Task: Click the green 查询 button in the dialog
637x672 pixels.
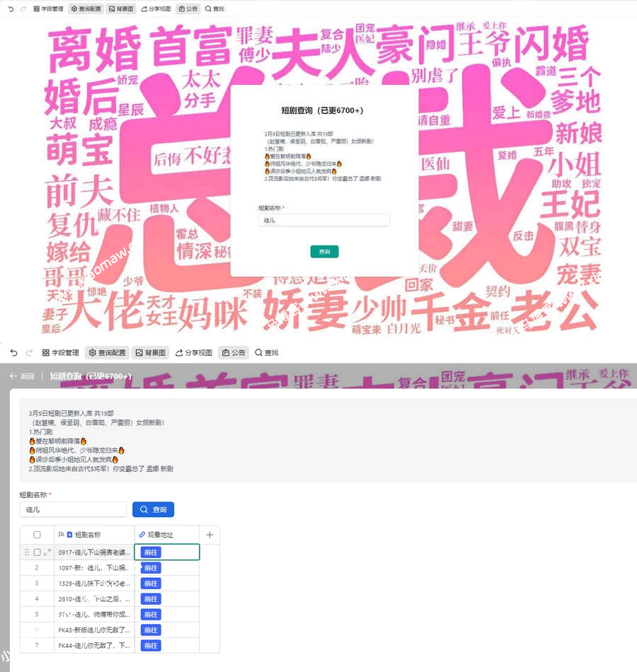Action: pos(324,252)
